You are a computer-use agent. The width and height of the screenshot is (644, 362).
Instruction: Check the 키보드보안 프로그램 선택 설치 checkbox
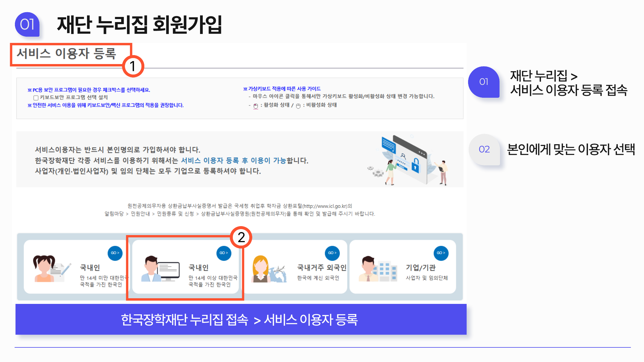36,98
